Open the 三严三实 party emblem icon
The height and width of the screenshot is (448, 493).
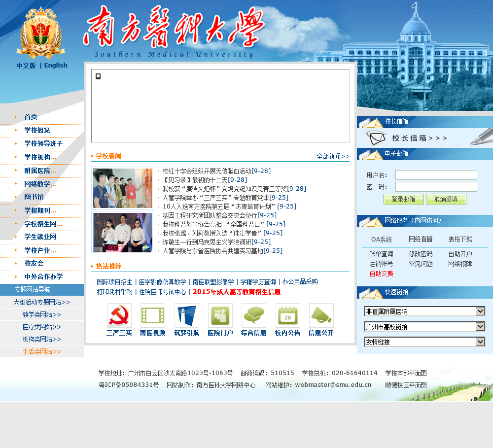pyautogui.click(x=119, y=315)
